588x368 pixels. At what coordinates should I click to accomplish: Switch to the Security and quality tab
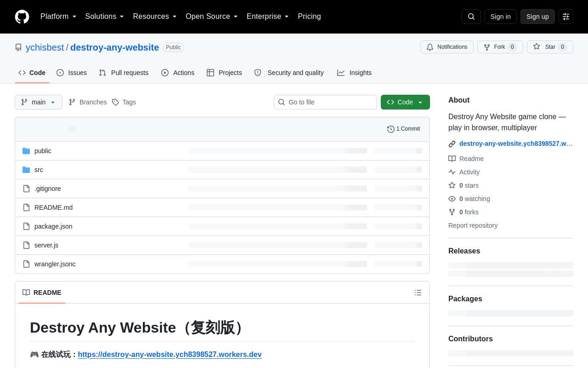point(289,73)
